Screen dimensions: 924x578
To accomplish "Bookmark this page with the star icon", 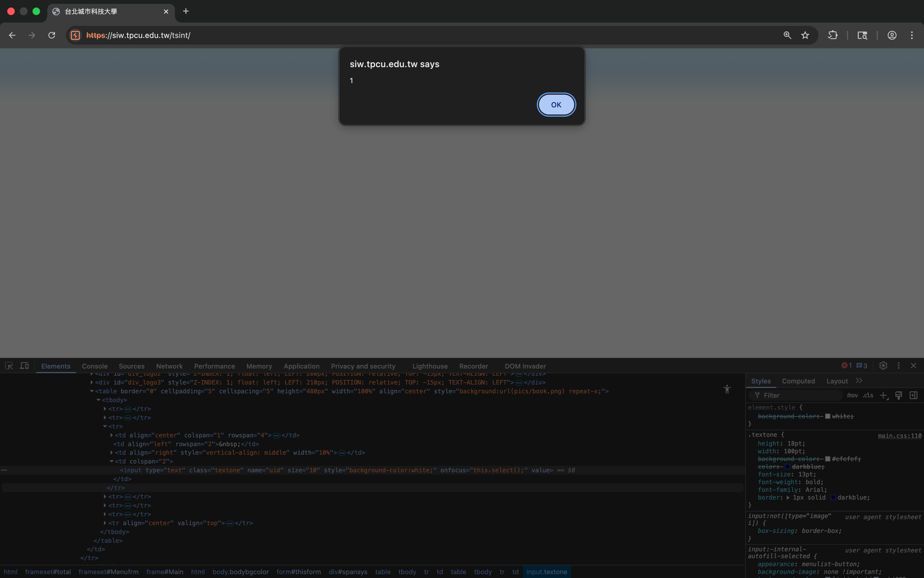I will [805, 35].
